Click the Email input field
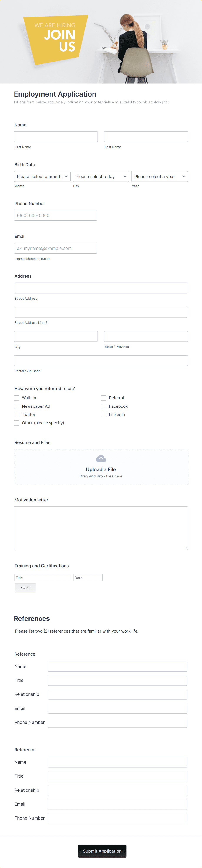 (56, 248)
